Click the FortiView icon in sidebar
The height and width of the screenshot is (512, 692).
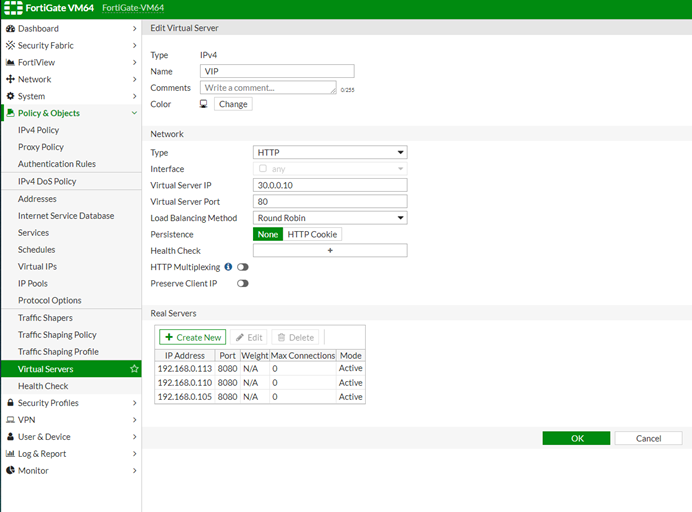(10, 63)
